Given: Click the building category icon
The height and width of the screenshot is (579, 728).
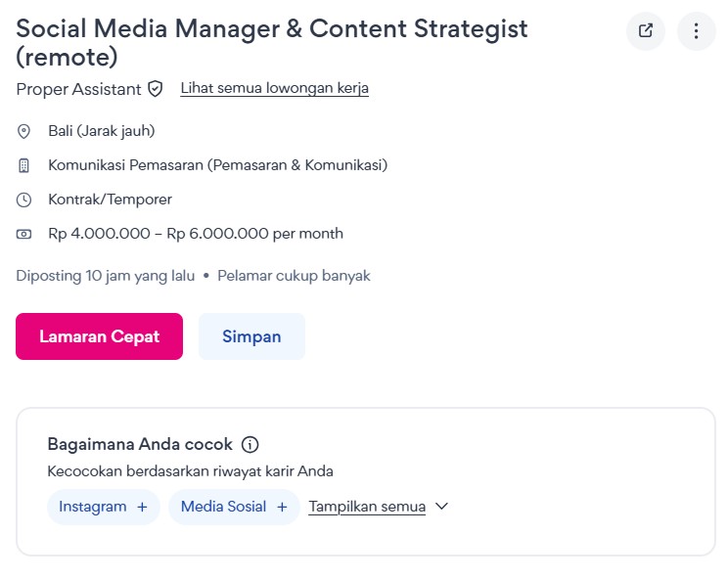Looking at the screenshot, I should coord(24,165).
